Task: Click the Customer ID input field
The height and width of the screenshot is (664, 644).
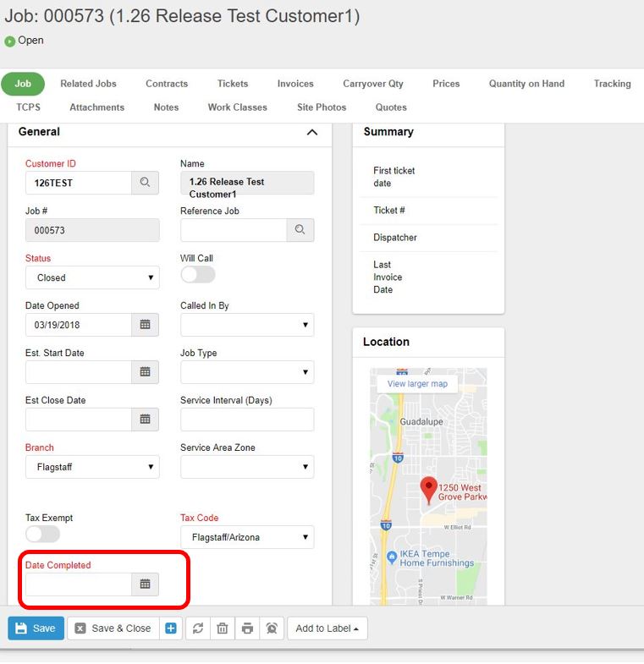Action: tap(79, 183)
